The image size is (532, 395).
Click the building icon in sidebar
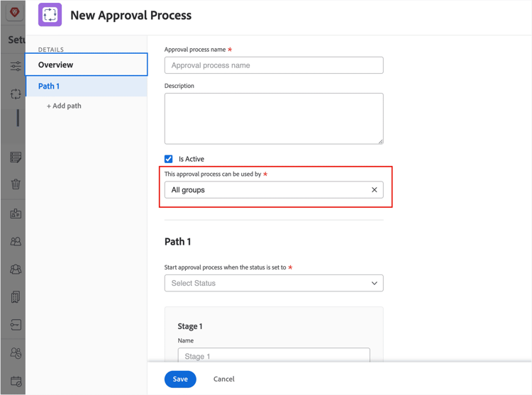point(16,297)
